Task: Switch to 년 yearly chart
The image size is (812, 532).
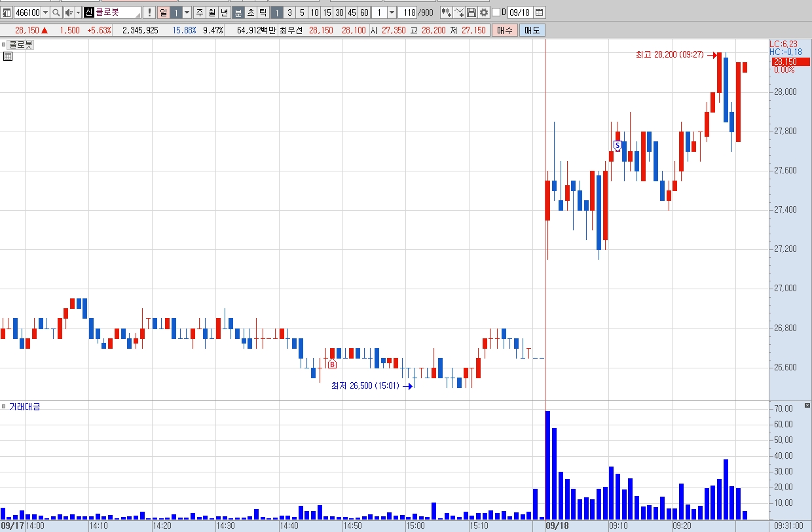Action: [225, 12]
